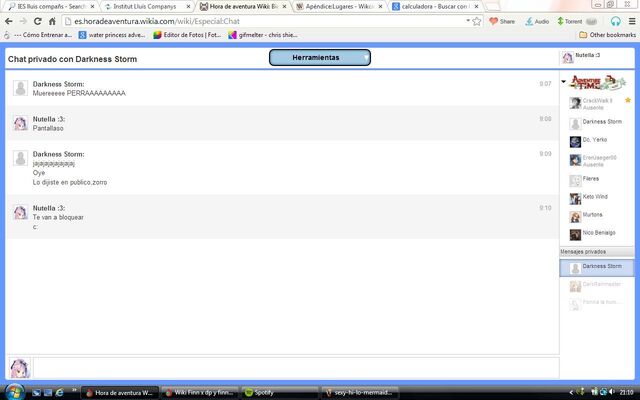The width and height of the screenshot is (640, 400).
Task: Click the user avatar beside the message box
Action: (20, 368)
